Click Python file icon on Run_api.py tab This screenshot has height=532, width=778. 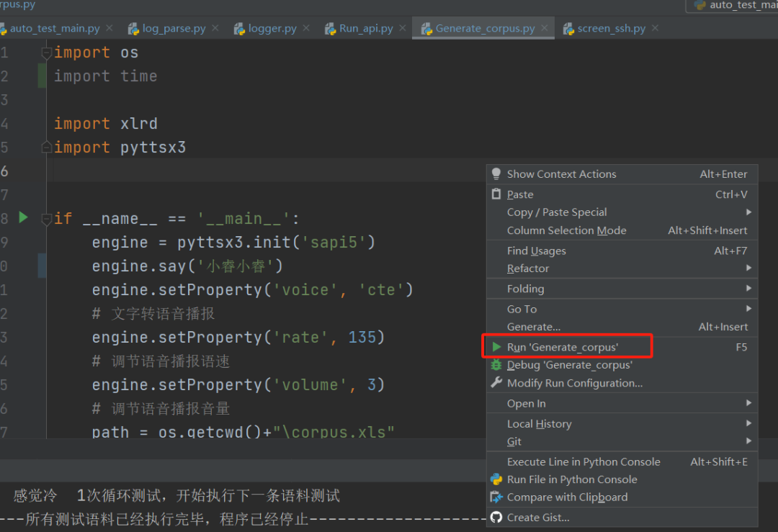331,29
